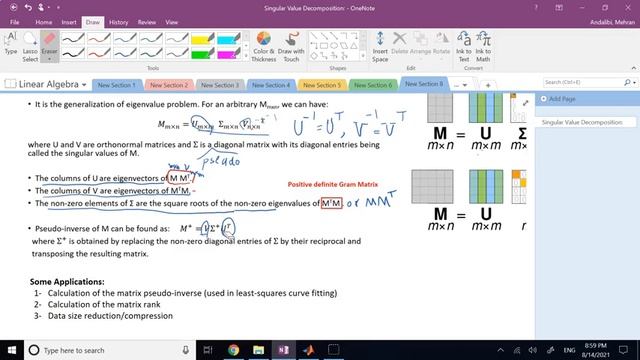The height and width of the screenshot is (360, 640).
Task: Choose the green highlighter
Action: (203, 53)
